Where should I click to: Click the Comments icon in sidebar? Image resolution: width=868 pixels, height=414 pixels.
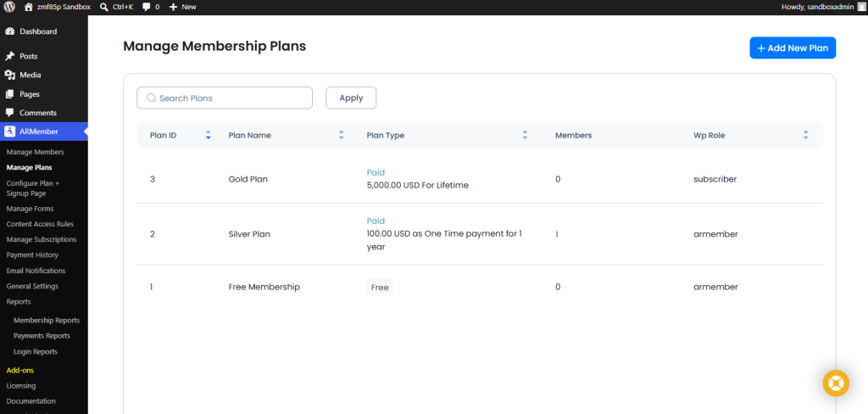[x=9, y=113]
